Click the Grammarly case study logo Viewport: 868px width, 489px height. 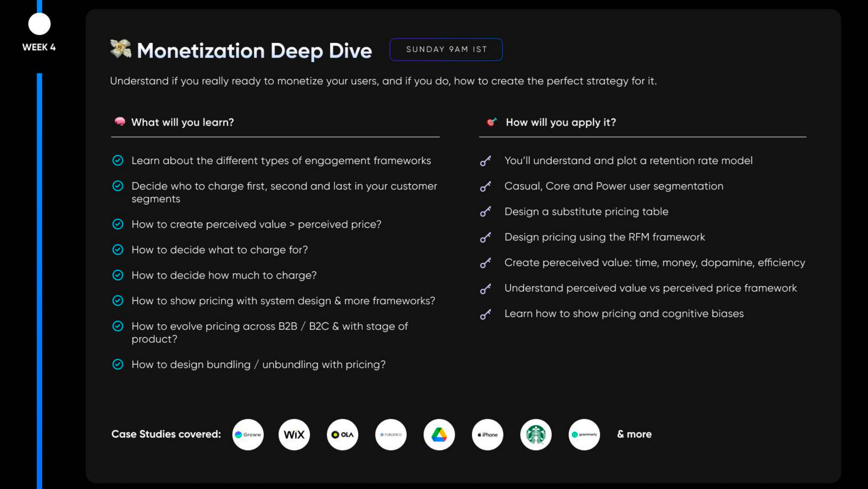[584, 434]
